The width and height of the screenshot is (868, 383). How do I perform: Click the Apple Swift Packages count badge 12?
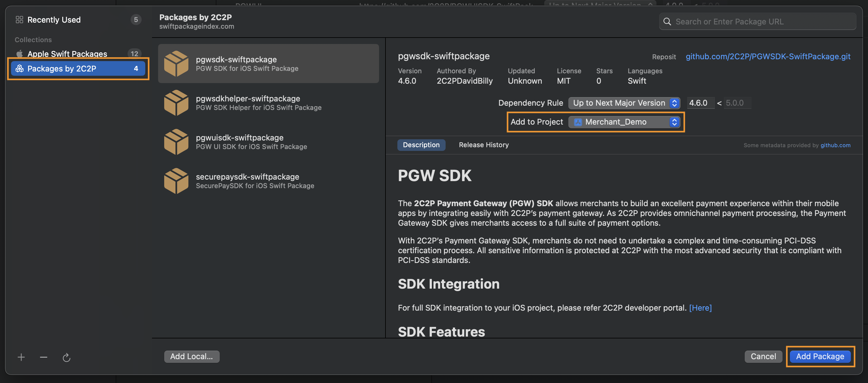tap(135, 54)
